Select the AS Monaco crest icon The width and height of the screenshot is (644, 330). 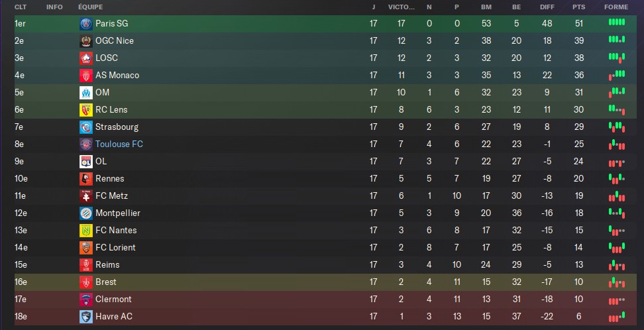(x=86, y=76)
